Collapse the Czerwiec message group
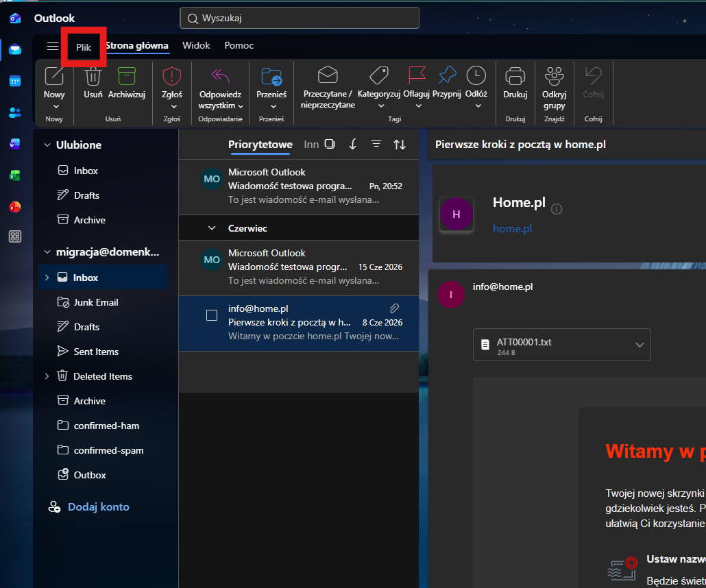 tap(212, 228)
